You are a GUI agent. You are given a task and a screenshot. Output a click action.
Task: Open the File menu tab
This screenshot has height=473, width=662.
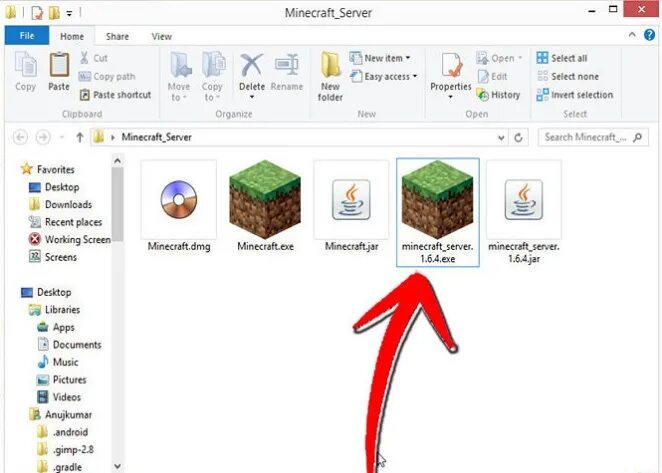pos(27,36)
